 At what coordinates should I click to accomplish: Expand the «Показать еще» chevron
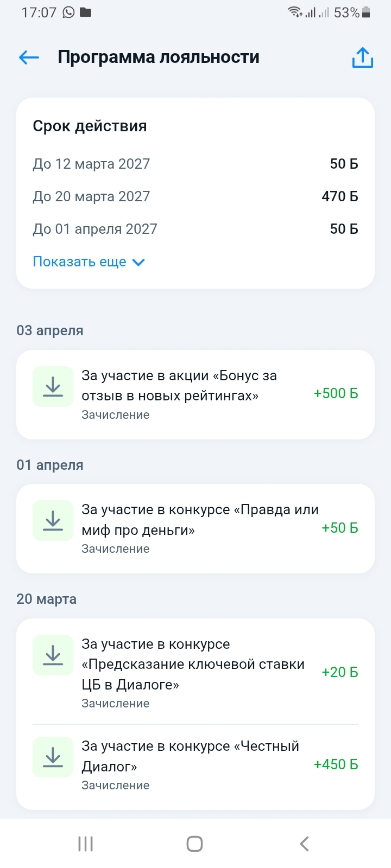(138, 263)
